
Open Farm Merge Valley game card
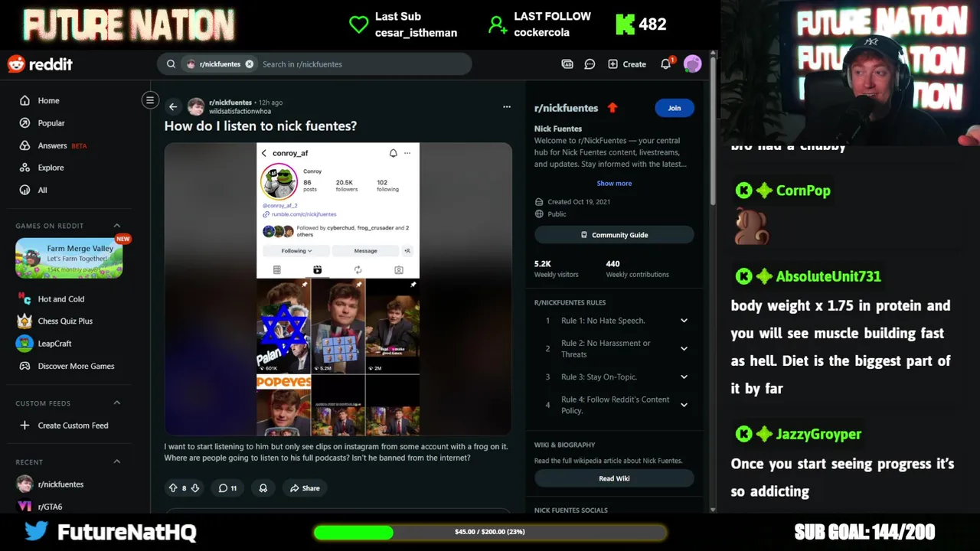(x=69, y=258)
